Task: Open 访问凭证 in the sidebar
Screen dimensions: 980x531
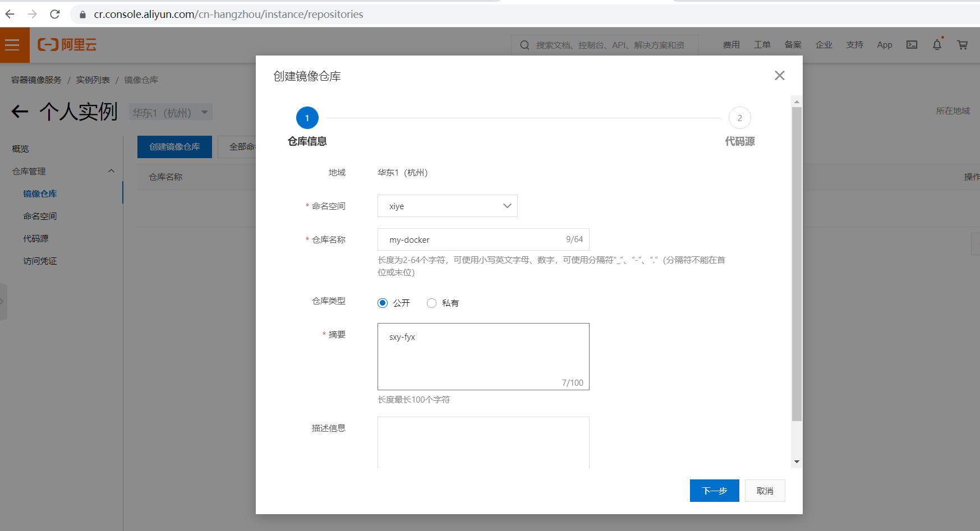Action: [x=40, y=261]
